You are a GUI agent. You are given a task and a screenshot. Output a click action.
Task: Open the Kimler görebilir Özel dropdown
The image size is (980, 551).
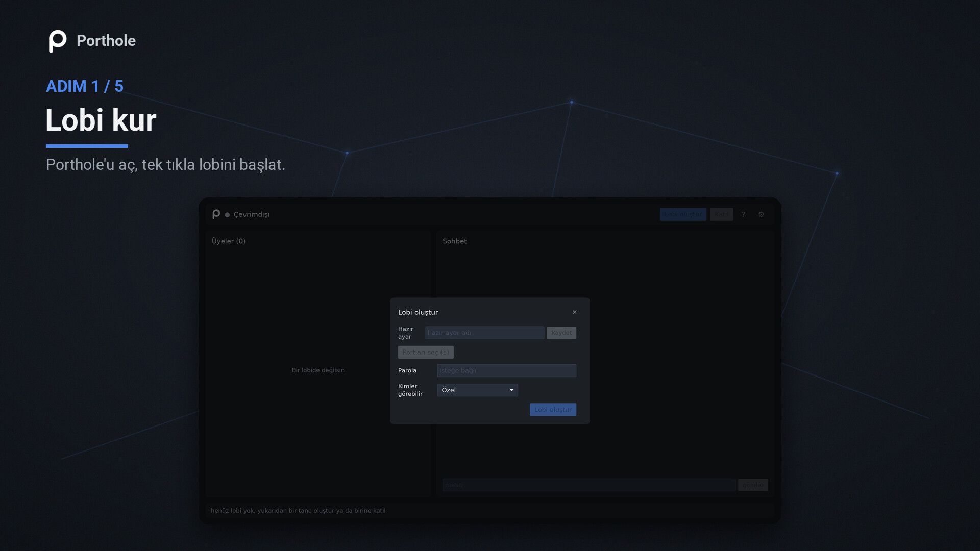pos(477,390)
